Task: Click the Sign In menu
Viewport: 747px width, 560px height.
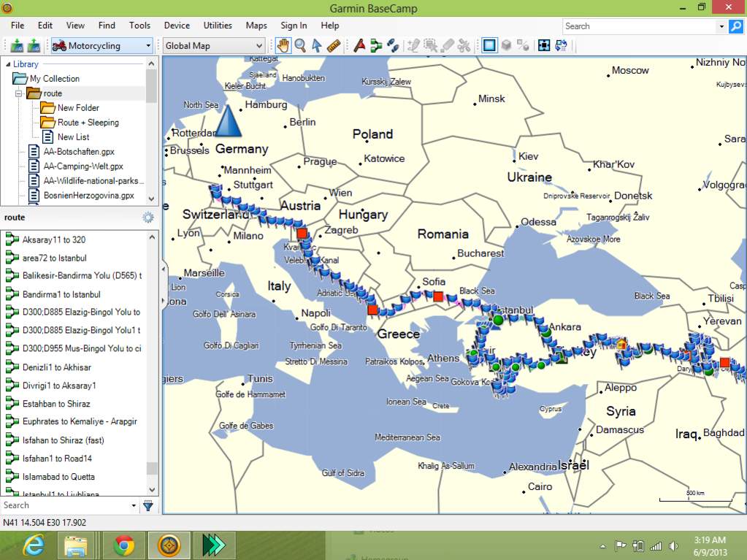Action: point(294,26)
